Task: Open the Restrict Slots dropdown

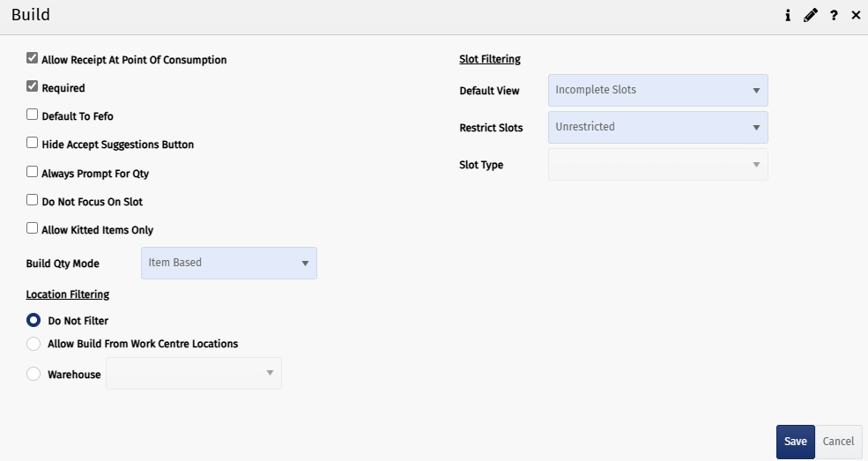Action: (657, 127)
